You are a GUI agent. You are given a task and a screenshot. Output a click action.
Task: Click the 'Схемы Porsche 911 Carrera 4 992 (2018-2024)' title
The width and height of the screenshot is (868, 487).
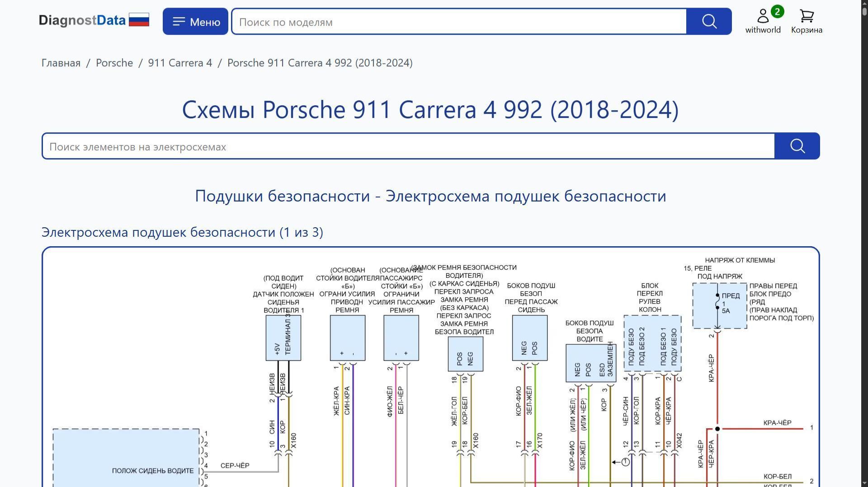tap(430, 110)
